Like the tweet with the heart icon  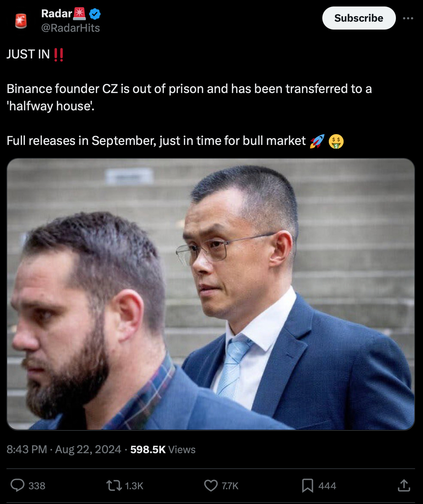[211, 486]
